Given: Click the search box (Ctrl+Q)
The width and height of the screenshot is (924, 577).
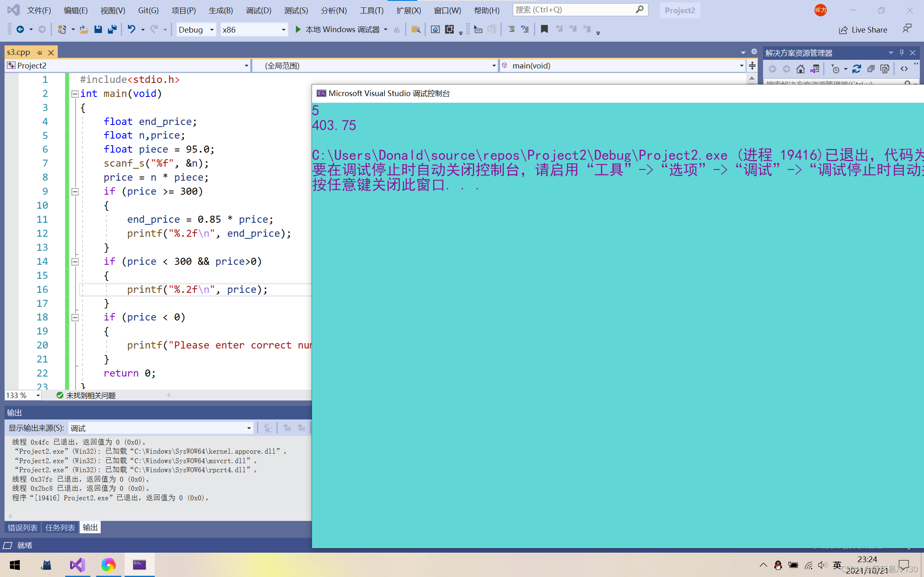Looking at the screenshot, I should point(580,9).
